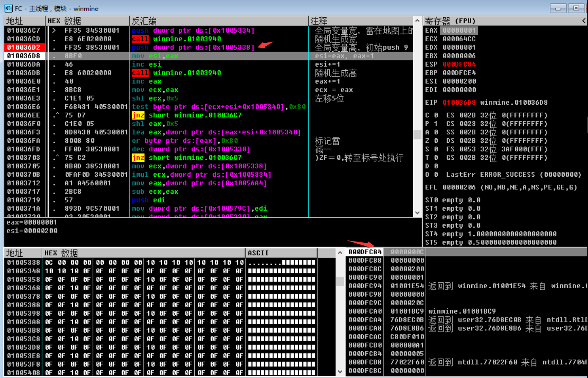Click the dump pane scrollbar up arrow
Image resolution: width=588 pixels, height=378 pixels.
click(340, 253)
